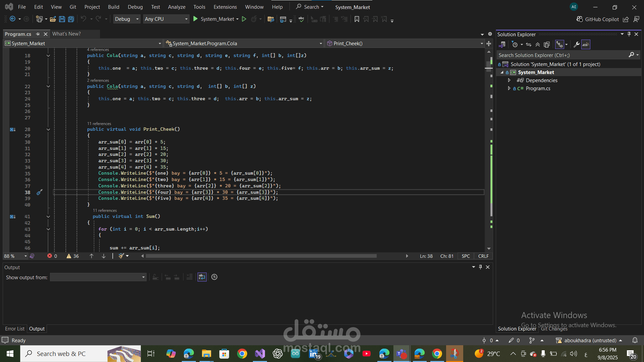Click the editor horizontal scrollbar
Screen dimensions: 644x362
[261, 256]
